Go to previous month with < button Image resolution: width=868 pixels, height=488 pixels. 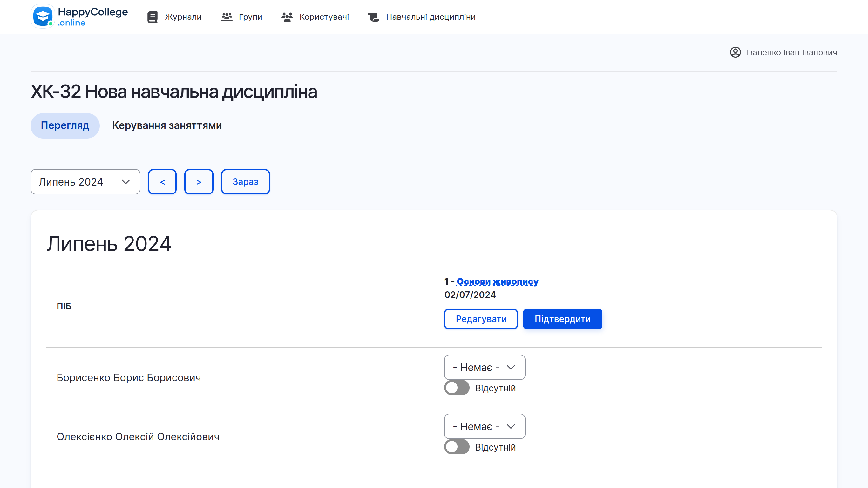pyautogui.click(x=162, y=182)
